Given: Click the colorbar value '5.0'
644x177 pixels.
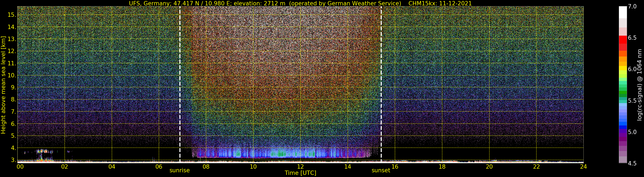Looking at the screenshot, I should coord(632,132).
